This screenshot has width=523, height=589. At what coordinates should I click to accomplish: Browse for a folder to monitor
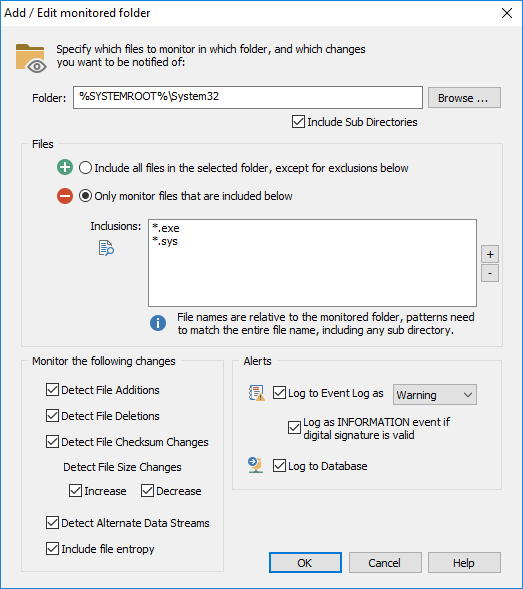tap(464, 98)
